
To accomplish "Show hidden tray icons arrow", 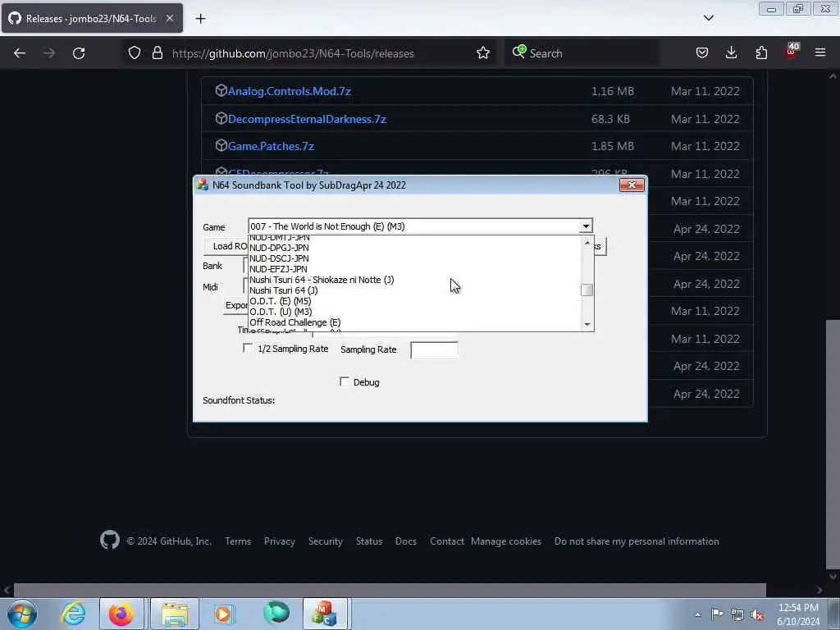I will tap(697, 615).
